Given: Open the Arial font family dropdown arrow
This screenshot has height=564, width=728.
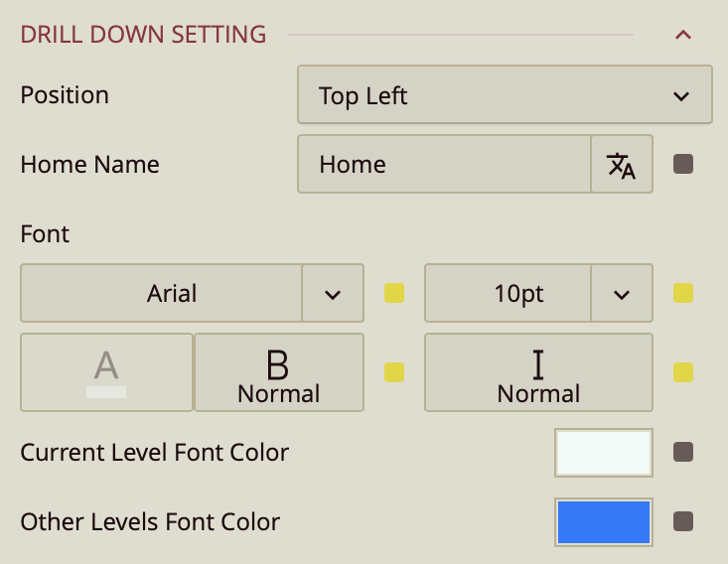Looking at the screenshot, I should tap(333, 294).
